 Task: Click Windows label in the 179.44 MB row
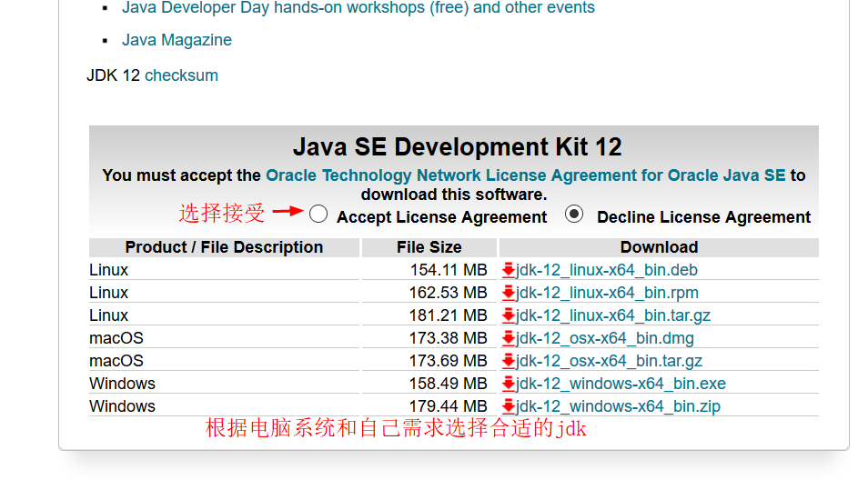122,406
